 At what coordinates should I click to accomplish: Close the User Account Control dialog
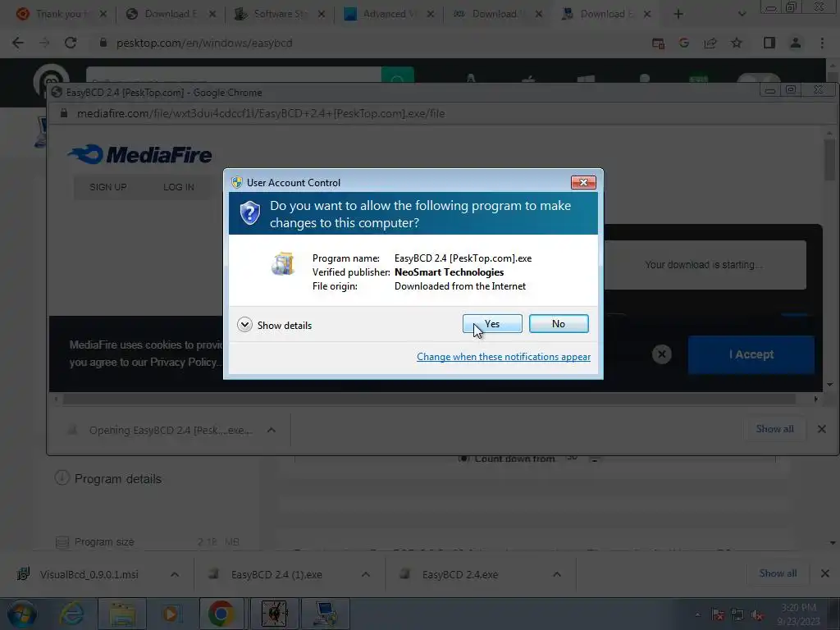point(583,183)
